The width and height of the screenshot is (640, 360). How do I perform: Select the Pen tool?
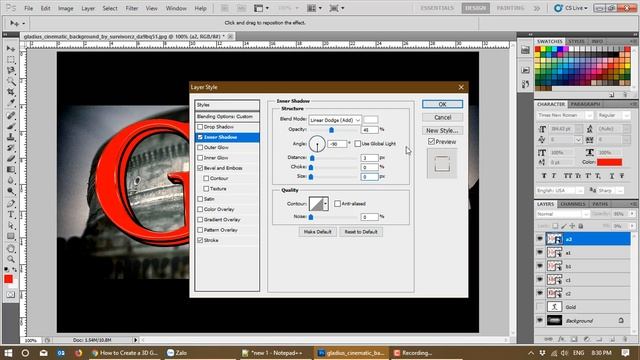click(11, 204)
